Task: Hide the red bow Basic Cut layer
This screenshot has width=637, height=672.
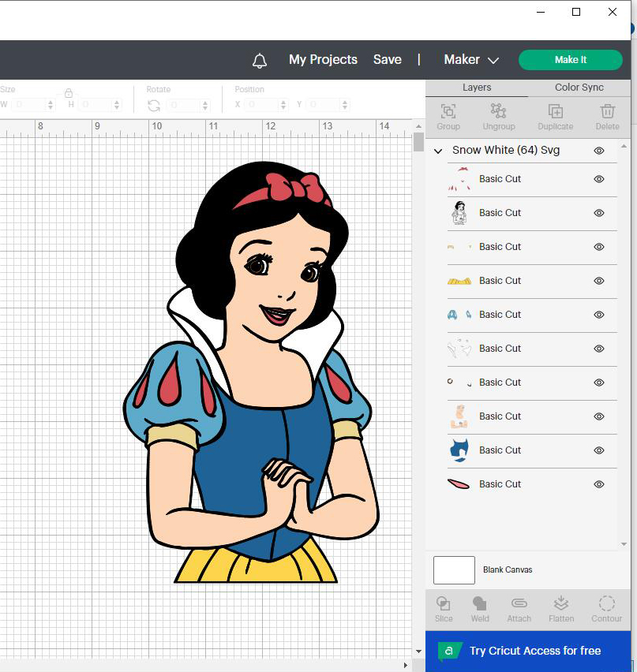Action: 599,179
